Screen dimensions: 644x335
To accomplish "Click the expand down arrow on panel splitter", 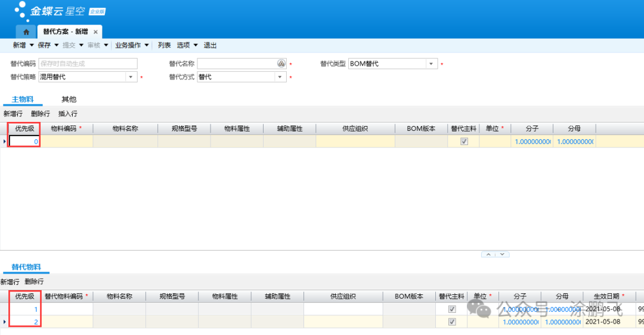I will [503, 254].
